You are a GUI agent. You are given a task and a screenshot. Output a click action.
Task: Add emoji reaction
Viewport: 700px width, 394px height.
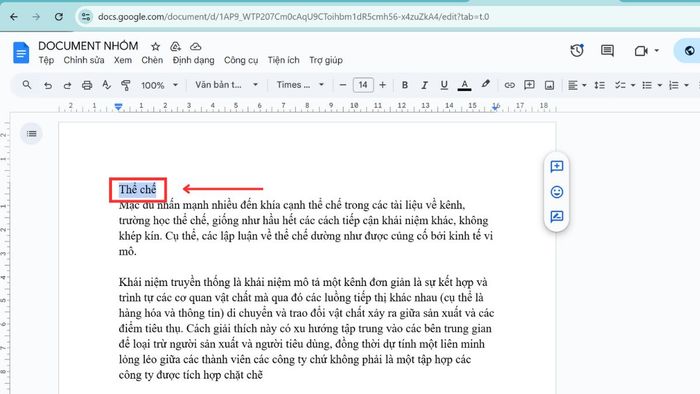coord(557,192)
